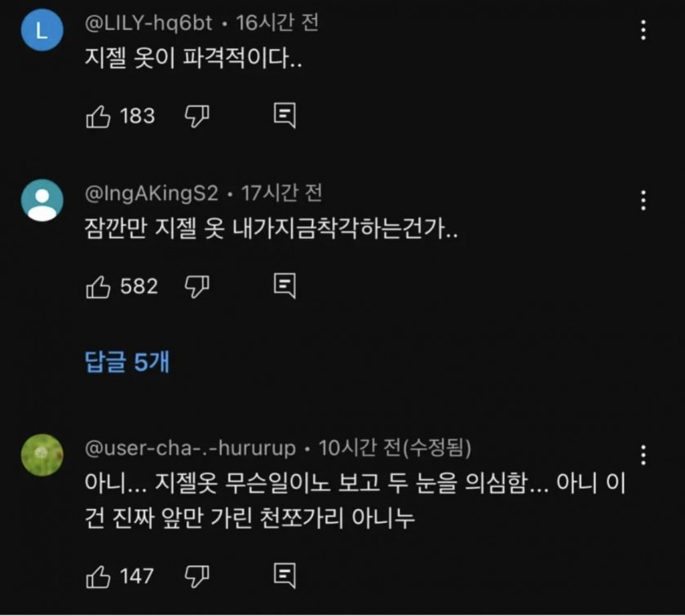The height and width of the screenshot is (616, 685).
Task: Like the comment by @user-cha-.-hururup
Action: click(98, 576)
